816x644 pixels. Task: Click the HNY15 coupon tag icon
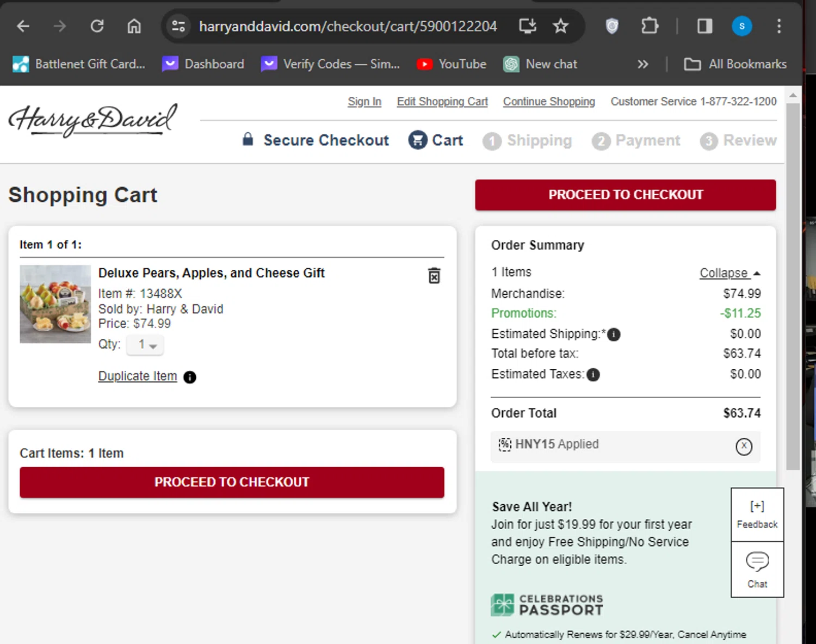pyautogui.click(x=505, y=444)
